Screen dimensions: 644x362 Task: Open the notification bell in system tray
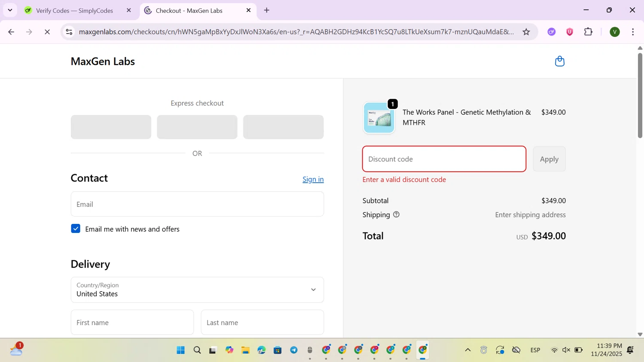(x=630, y=350)
